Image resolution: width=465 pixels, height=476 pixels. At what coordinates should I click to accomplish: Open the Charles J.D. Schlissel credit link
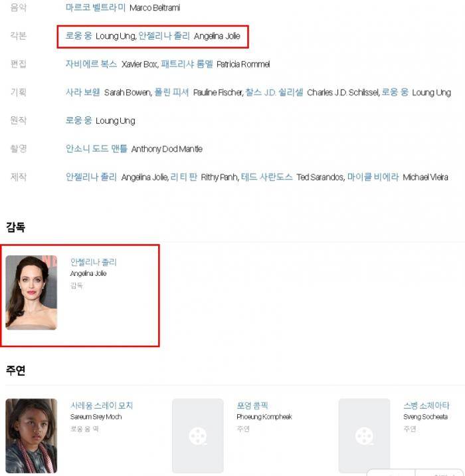(274, 92)
